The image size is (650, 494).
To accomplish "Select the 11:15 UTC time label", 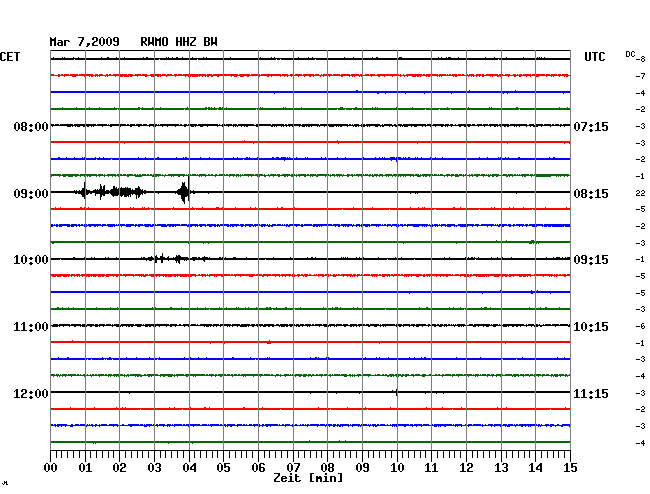I will click(x=591, y=393).
